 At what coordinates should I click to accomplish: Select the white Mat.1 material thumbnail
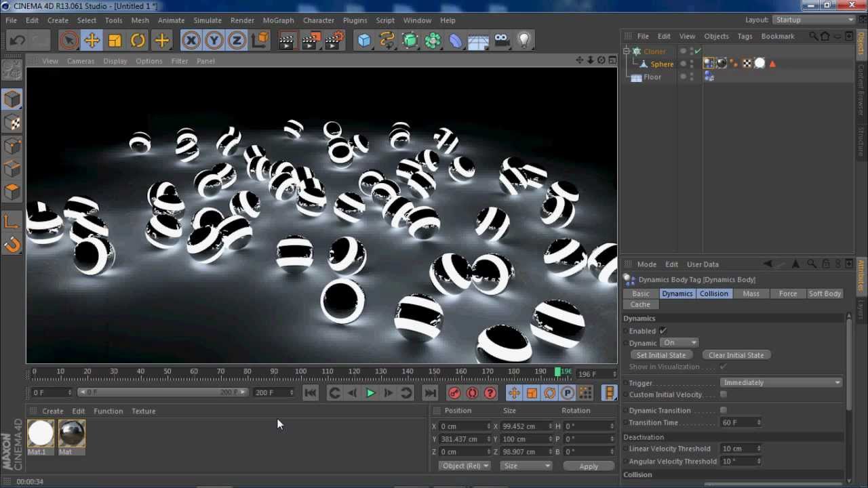(40, 434)
